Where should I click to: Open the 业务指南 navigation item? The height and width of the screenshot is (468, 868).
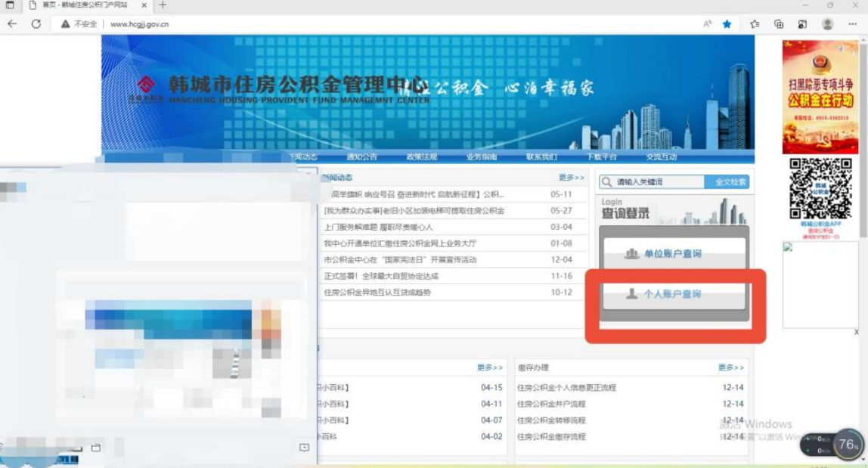482,157
